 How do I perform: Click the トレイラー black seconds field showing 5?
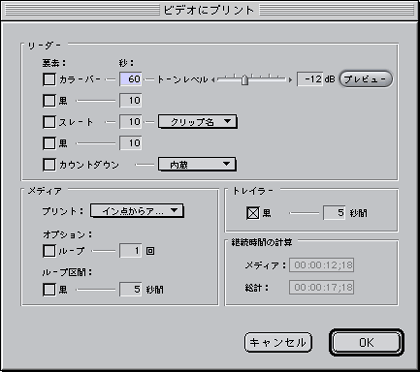334,213
